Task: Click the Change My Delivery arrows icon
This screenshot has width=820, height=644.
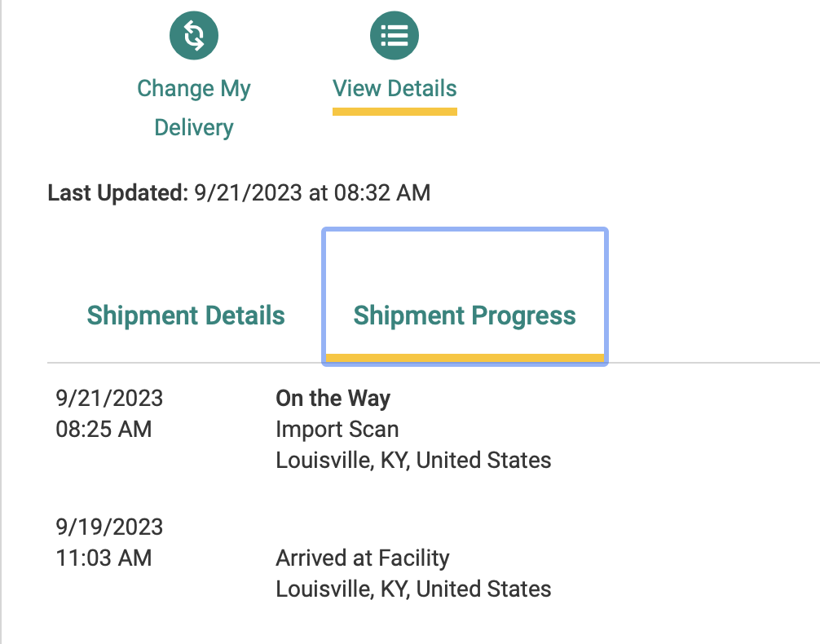Action: coord(194,36)
